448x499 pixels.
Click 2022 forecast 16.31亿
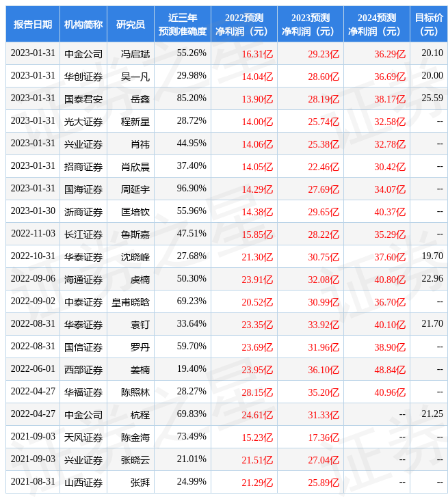coord(257,54)
